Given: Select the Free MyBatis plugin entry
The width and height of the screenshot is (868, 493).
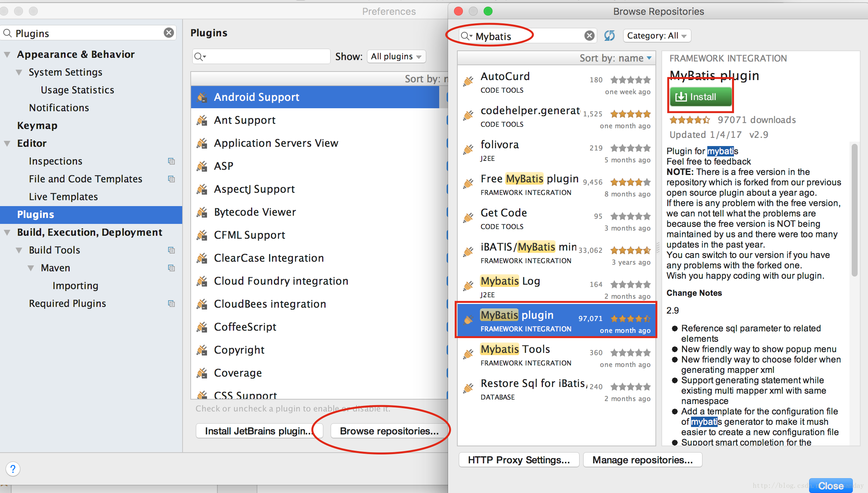Looking at the screenshot, I should [556, 185].
